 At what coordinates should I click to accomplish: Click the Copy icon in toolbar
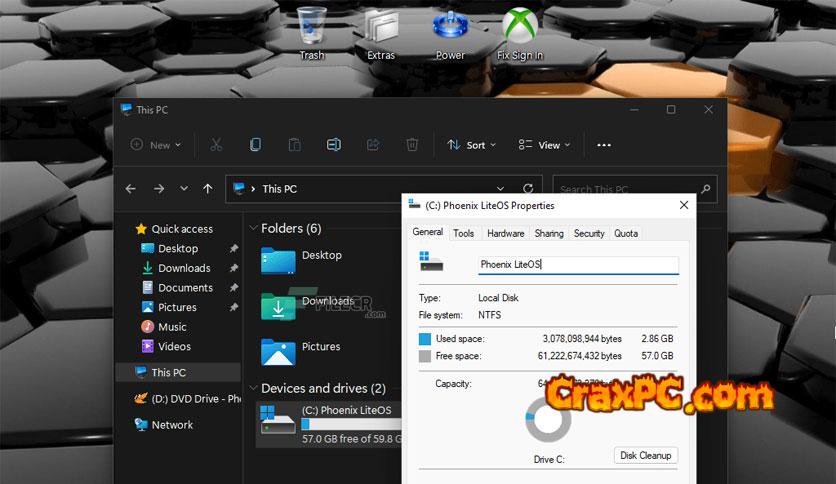[255, 145]
